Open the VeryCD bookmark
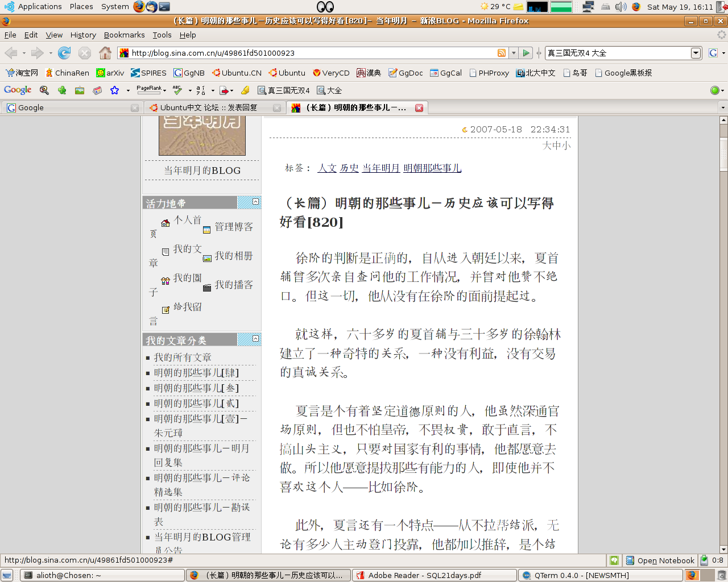The height and width of the screenshot is (582, 728). click(x=331, y=73)
